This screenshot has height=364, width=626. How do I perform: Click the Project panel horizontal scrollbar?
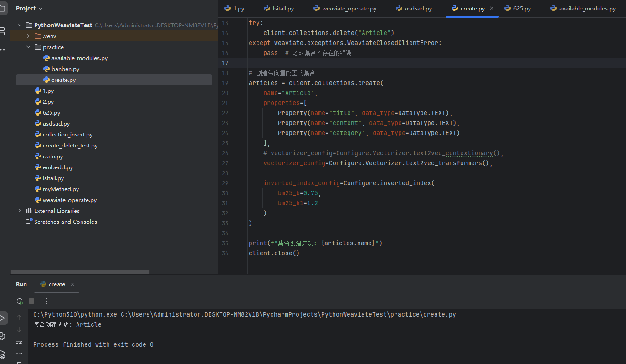[80, 272]
